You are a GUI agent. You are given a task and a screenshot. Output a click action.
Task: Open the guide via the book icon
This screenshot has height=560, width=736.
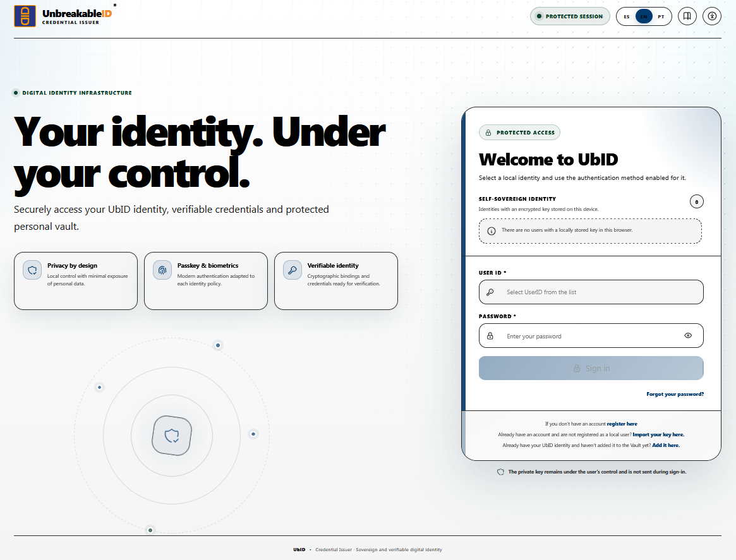point(687,16)
